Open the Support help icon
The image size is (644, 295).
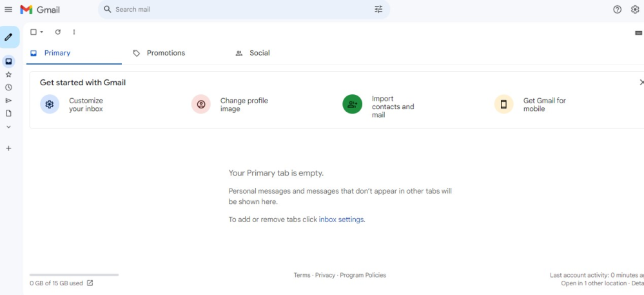(x=617, y=10)
